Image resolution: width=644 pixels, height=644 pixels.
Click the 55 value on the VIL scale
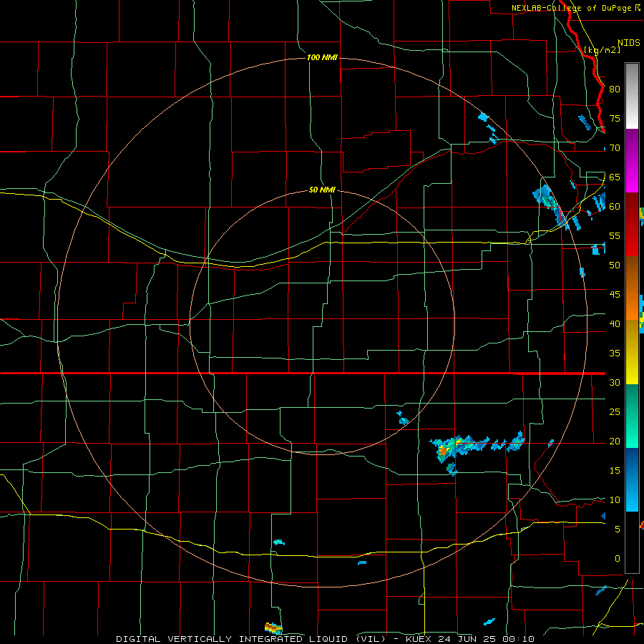[x=615, y=235]
